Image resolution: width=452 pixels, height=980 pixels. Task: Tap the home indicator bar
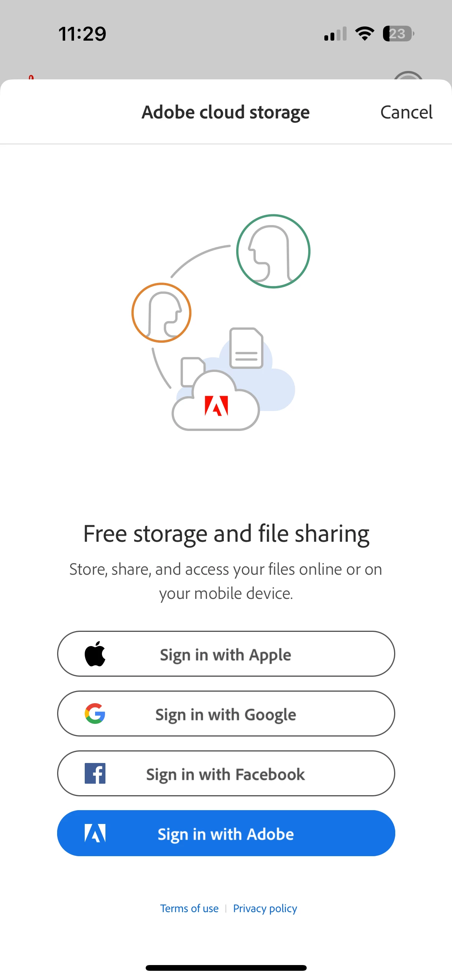coord(226,968)
